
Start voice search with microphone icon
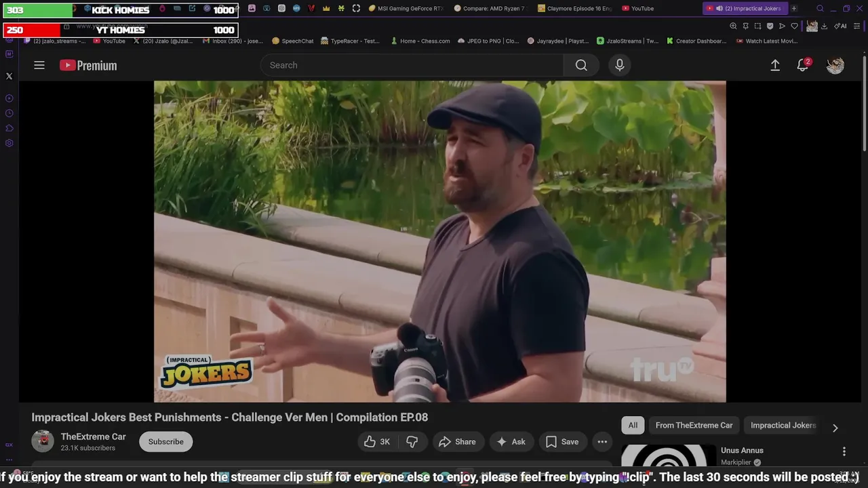coord(619,65)
